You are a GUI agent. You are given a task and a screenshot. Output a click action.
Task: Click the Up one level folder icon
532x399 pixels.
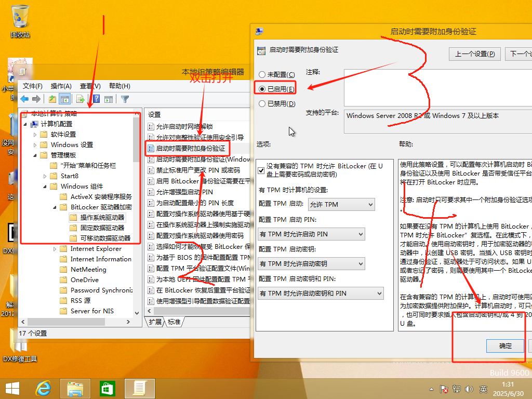tap(52, 99)
